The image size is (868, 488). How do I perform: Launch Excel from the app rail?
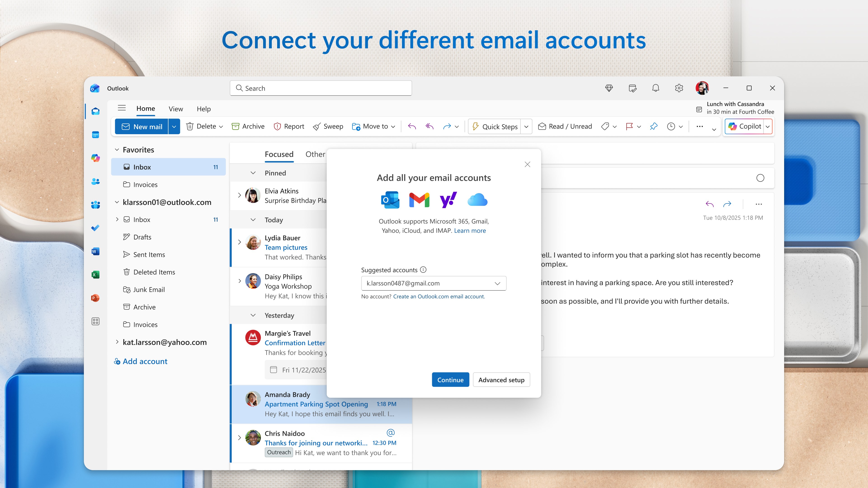coord(95,274)
